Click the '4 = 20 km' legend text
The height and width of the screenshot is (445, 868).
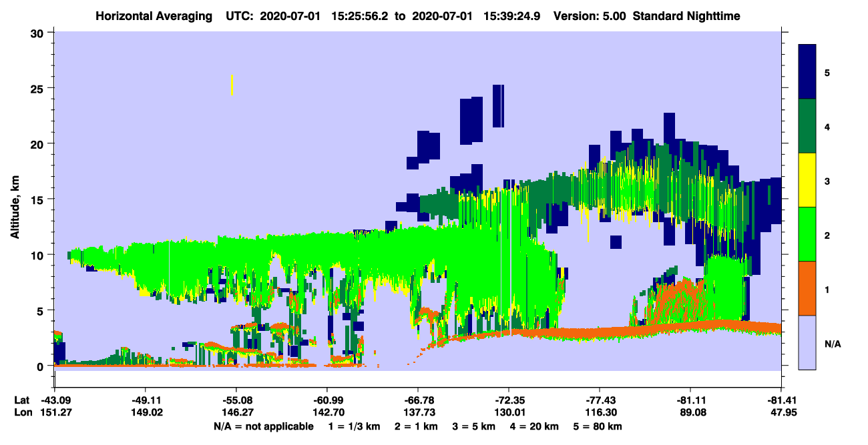pos(534,426)
